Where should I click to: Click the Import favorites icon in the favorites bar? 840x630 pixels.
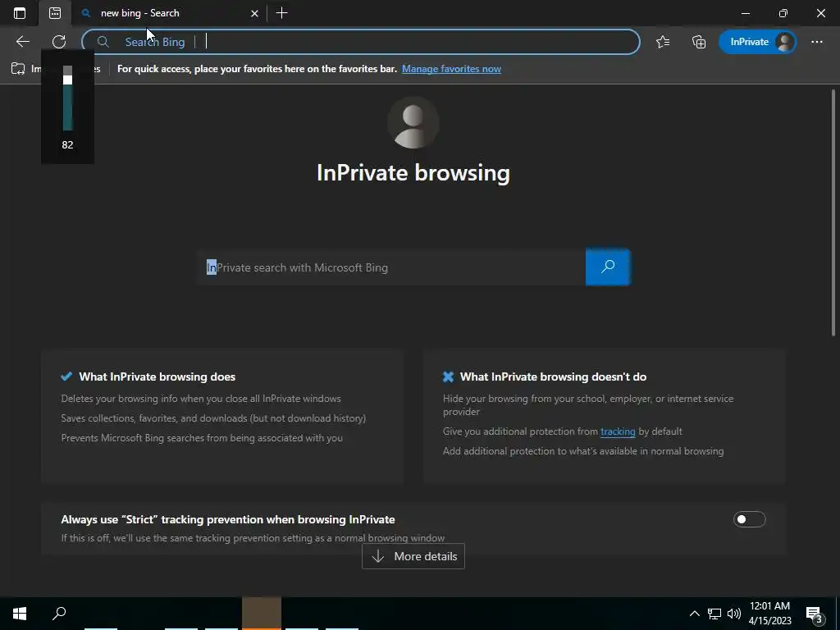[x=18, y=69]
